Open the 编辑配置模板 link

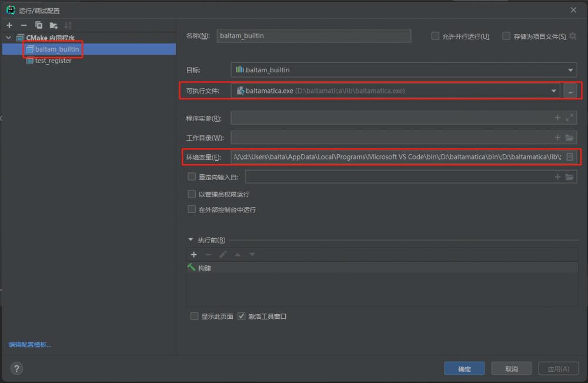pyautogui.click(x=29, y=345)
